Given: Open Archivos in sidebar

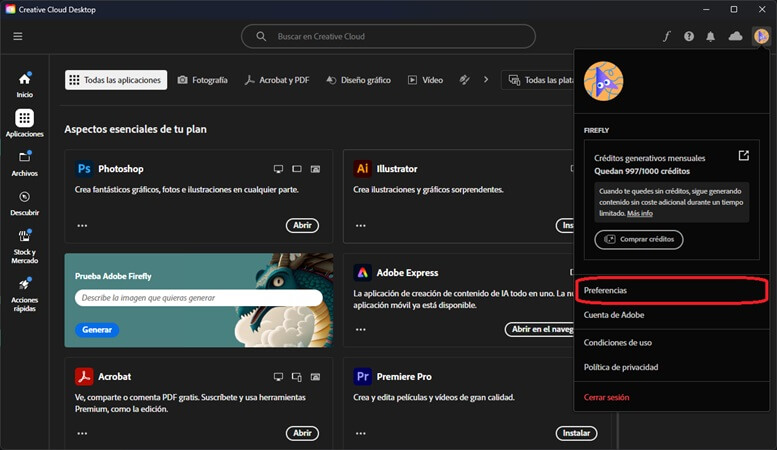Looking at the screenshot, I should pos(24,164).
